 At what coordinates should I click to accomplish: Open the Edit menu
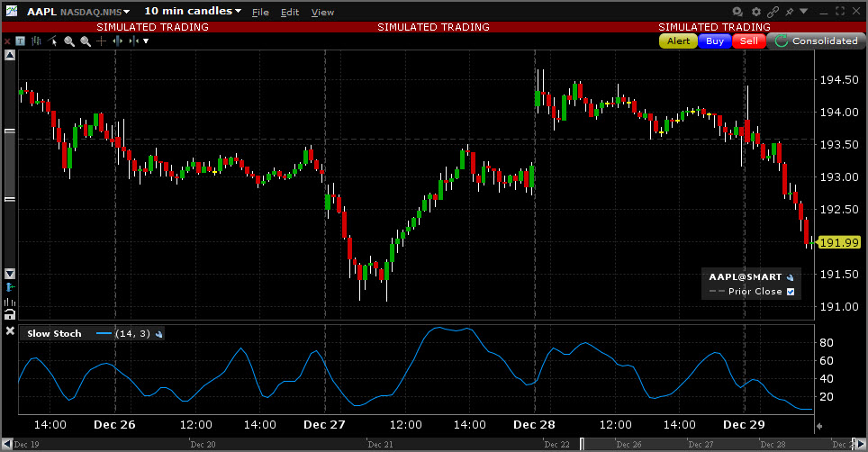point(290,13)
